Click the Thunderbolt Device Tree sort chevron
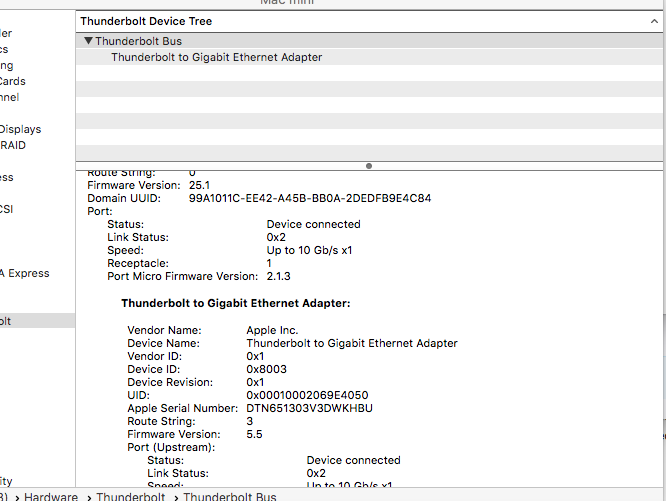 [x=654, y=21]
